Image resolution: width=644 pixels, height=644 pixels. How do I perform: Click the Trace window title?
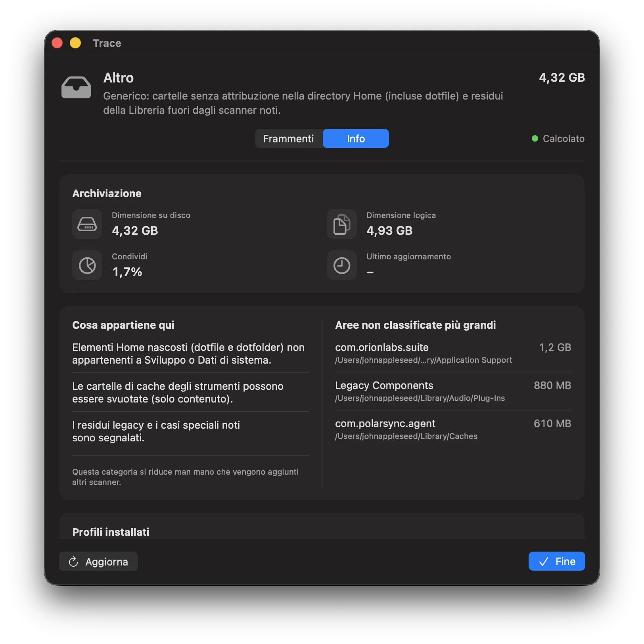pyautogui.click(x=107, y=43)
